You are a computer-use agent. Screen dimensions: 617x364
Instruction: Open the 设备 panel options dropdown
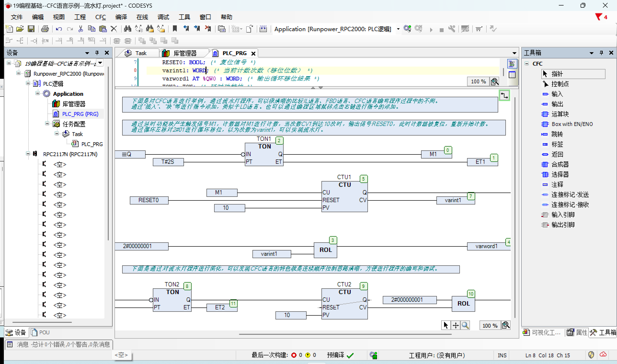click(87, 53)
